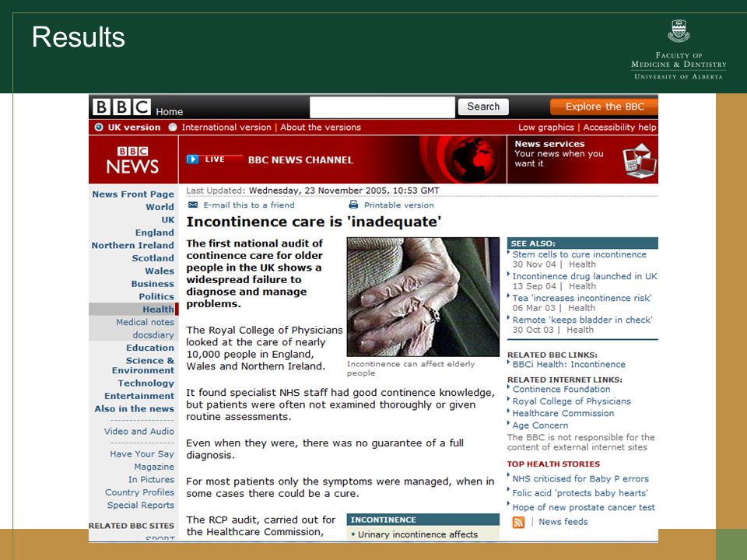Open the Politics section

pos(156,296)
